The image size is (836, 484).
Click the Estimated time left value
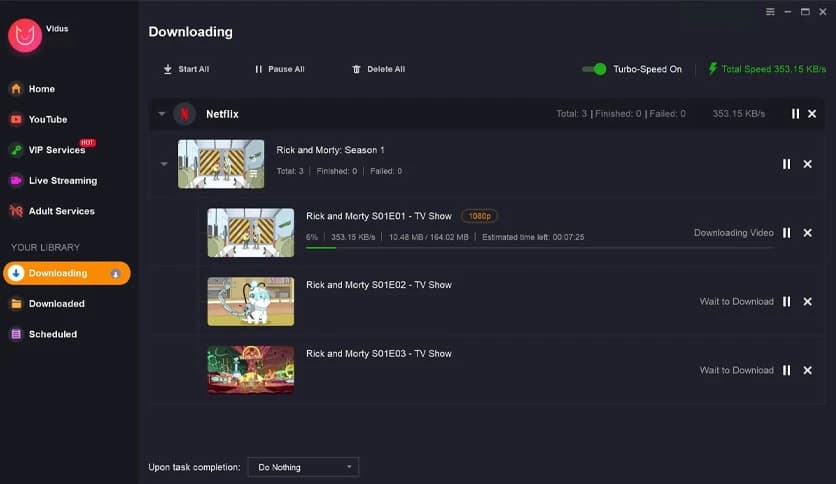[x=568, y=237]
